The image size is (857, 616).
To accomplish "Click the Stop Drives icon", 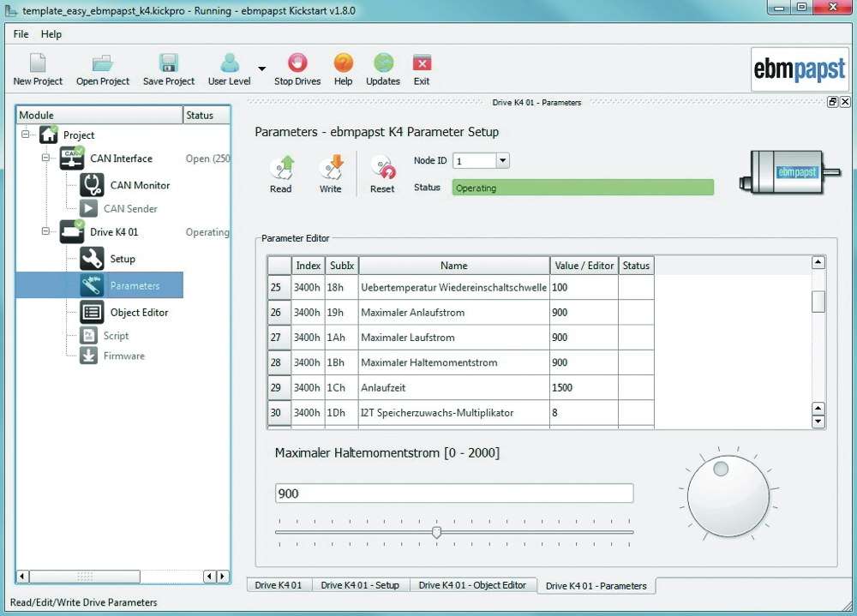I will point(297,63).
